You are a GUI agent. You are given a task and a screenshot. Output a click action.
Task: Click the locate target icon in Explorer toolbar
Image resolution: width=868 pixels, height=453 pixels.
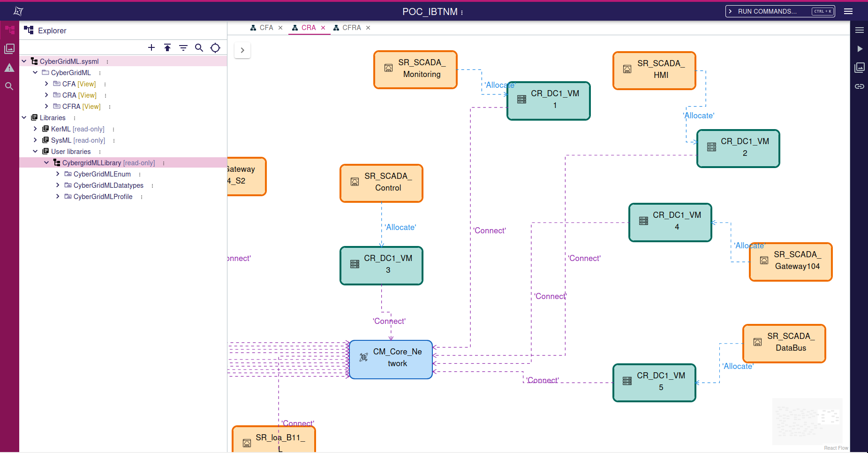tap(215, 47)
